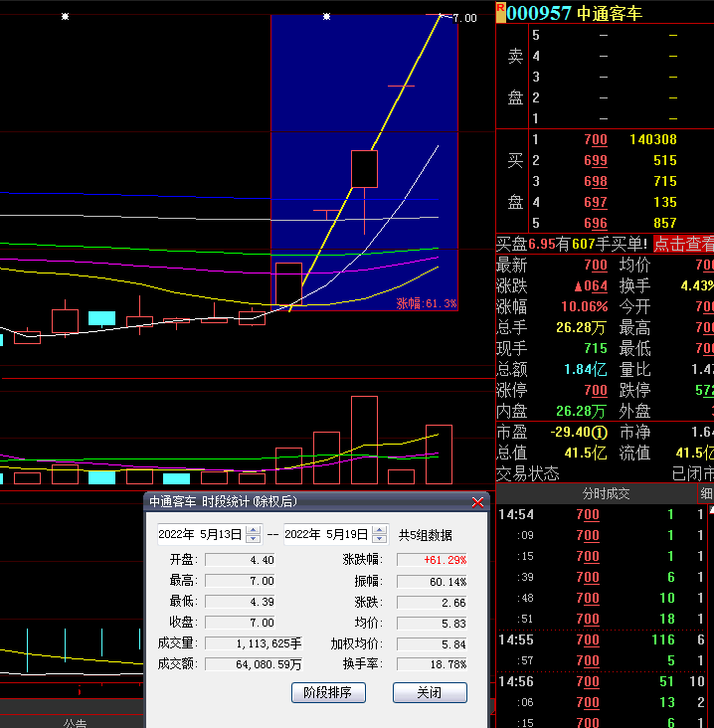The image size is (714, 728).
Task: Click the red warning icon next to 市盈 value
Action: pos(600,433)
